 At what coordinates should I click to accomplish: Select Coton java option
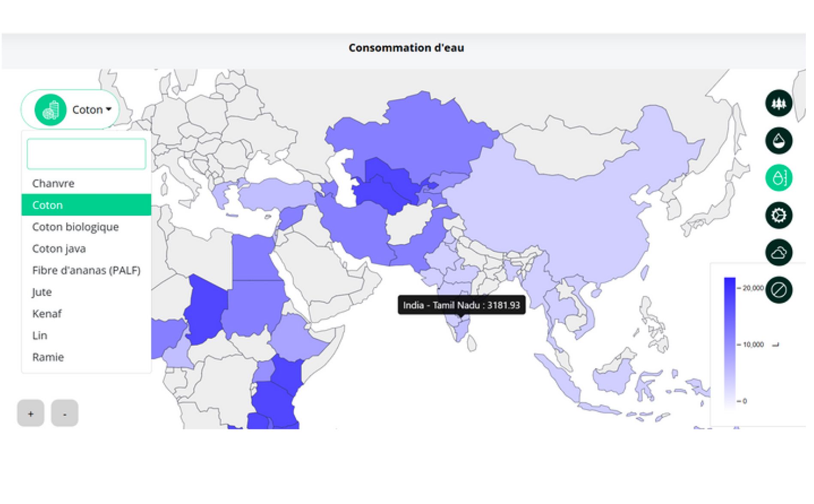coord(59,249)
